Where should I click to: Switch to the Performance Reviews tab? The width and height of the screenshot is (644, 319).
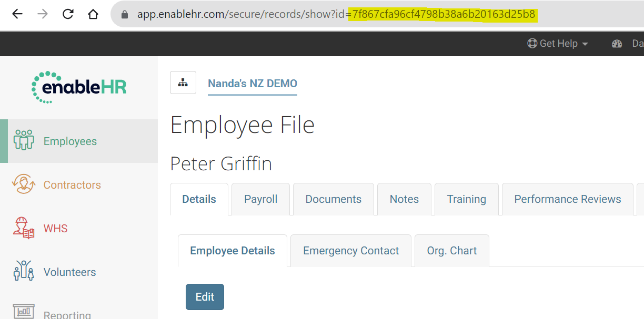coord(568,199)
